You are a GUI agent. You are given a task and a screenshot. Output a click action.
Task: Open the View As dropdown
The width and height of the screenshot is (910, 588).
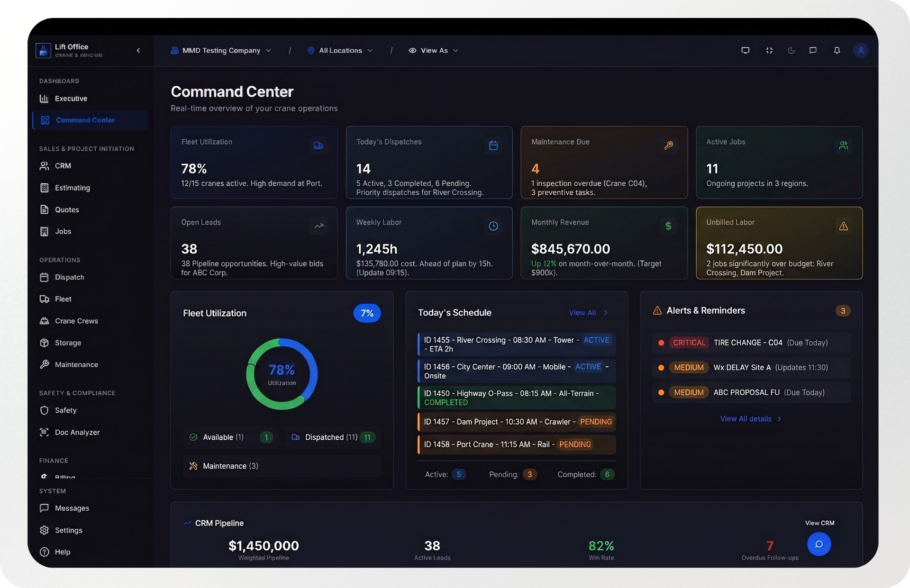click(x=434, y=50)
